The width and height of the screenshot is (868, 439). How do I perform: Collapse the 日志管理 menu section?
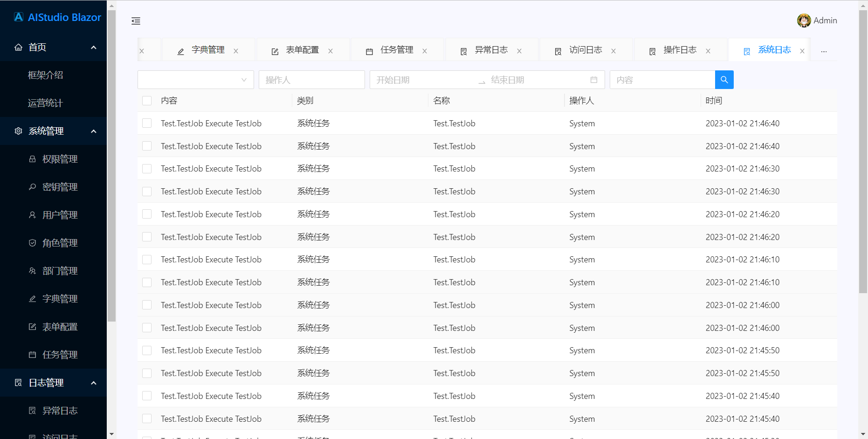click(x=93, y=383)
